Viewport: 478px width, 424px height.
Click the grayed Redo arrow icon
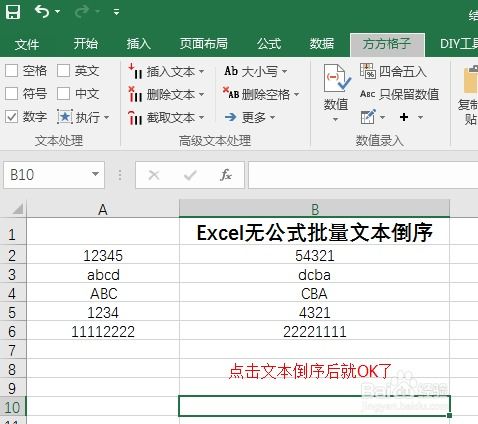[x=82, y=12]
